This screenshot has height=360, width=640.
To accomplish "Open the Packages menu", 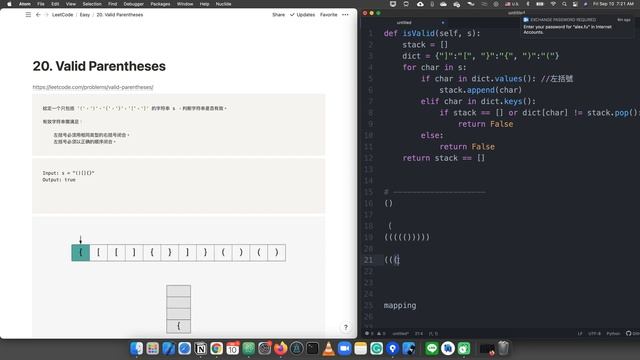I will tap(160, 4).
